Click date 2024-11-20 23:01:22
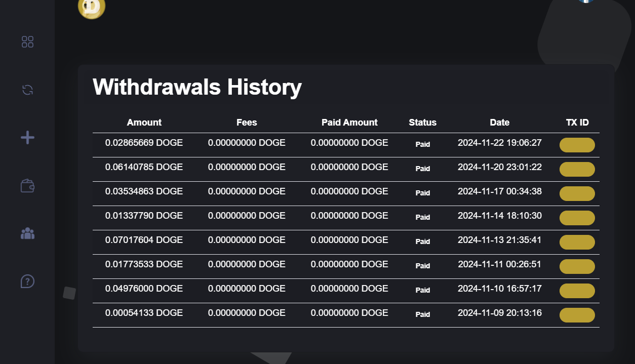The width and height of the screenshot is (635, 364). pos(500,167)
